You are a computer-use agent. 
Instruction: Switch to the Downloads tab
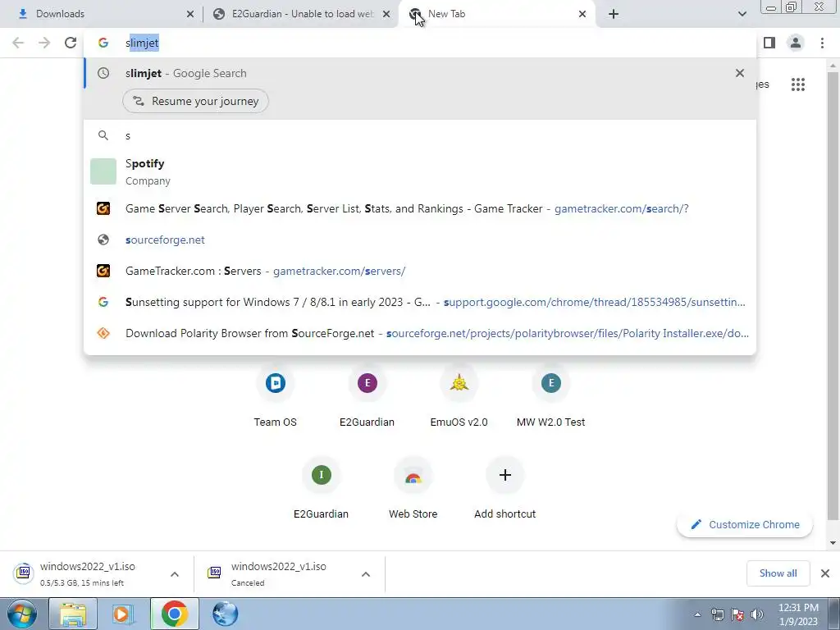coord(101,14)
